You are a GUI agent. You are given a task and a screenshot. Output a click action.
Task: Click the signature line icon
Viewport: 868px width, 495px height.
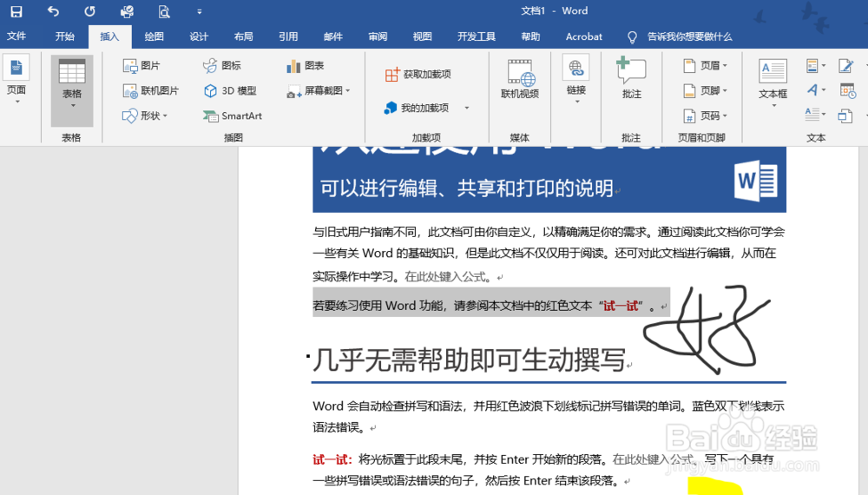(846, 66)
